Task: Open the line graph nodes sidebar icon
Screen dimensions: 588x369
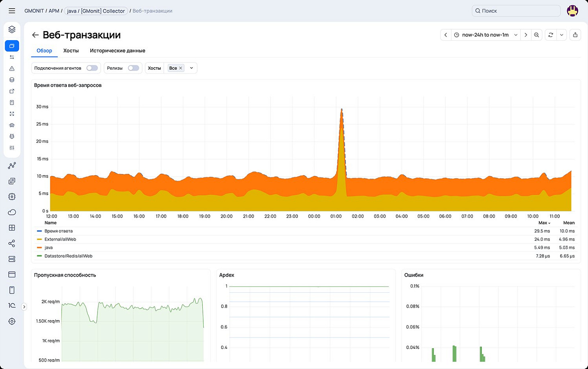Action: tap(12, 166)
